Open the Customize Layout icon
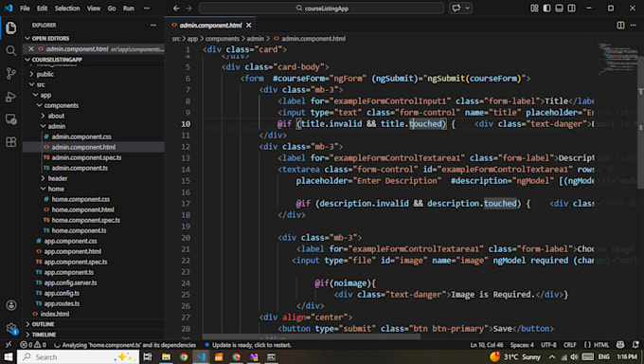This screenshot has height=364, width=644. [534, 9]
